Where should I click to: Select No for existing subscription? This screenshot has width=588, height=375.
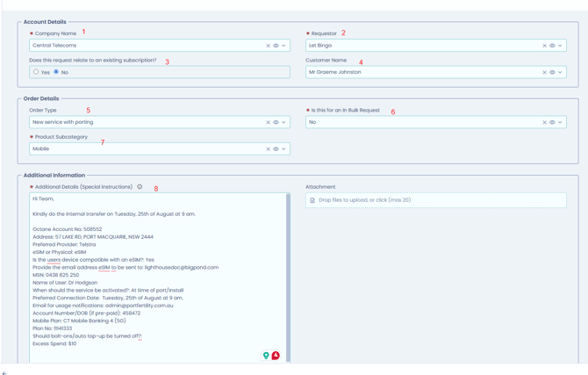[56, 72]
